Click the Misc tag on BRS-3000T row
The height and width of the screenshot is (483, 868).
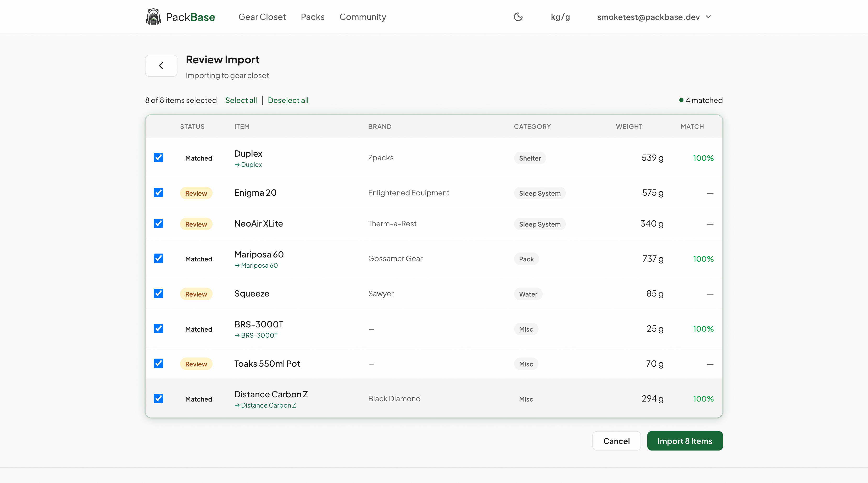coord(526,329)
